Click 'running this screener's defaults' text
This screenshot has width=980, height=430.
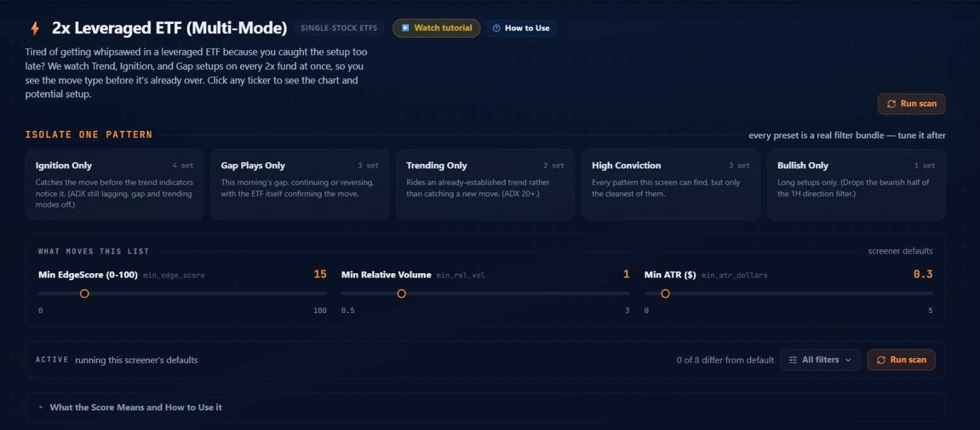click(136, 360)
